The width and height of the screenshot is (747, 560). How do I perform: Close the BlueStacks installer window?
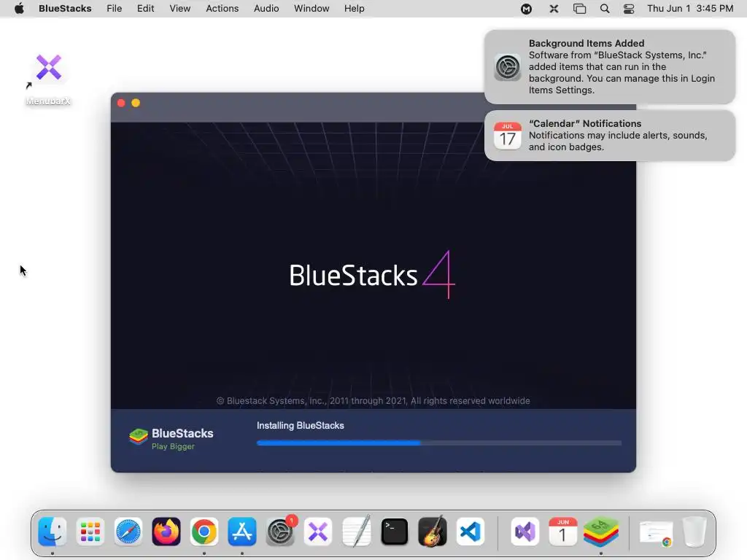[121, 103]
